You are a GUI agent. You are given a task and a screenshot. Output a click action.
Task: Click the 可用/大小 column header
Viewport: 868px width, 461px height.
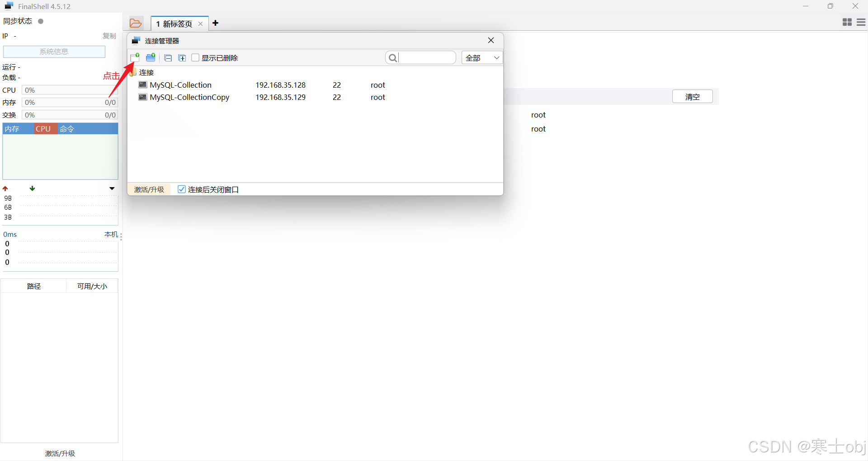pos(92,286)
